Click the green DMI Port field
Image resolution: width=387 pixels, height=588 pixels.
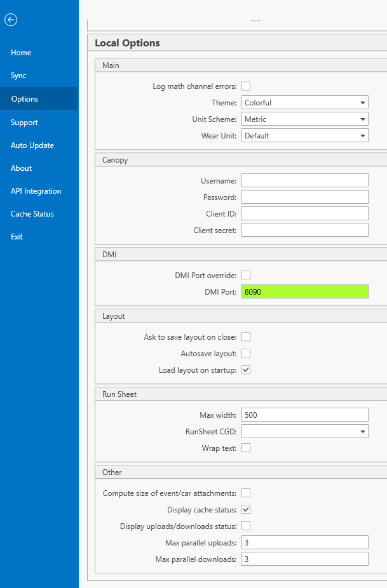pos(304,292)
